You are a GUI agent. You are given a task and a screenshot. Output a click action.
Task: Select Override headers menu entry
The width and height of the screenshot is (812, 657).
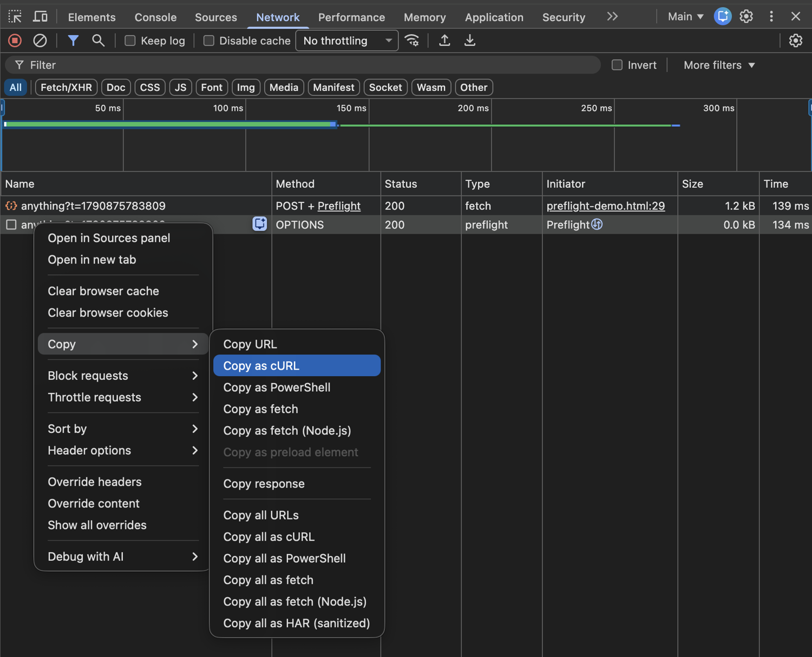(x=123, y=482)
